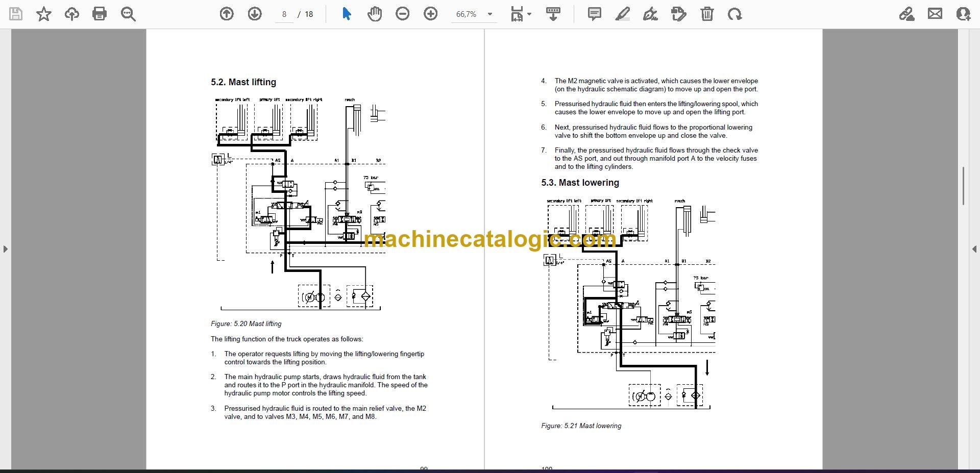Print the document
Screen dimensions: 980x473
100,14
